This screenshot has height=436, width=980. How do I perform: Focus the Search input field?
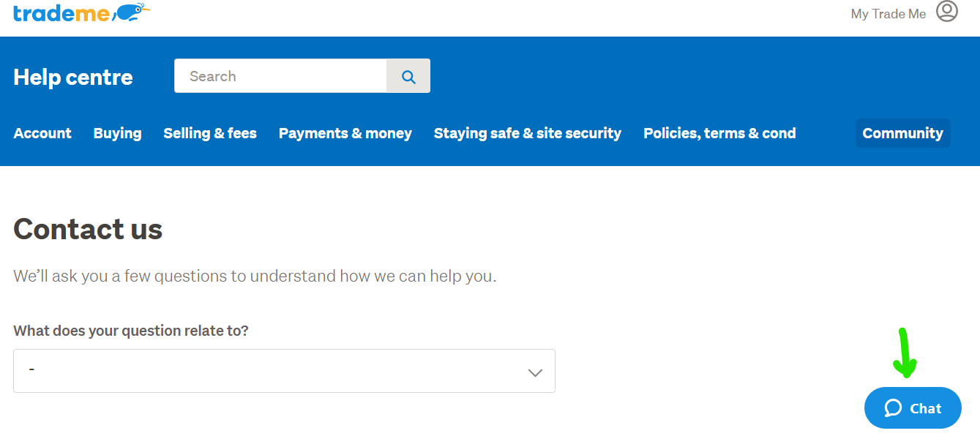point(280,76)
